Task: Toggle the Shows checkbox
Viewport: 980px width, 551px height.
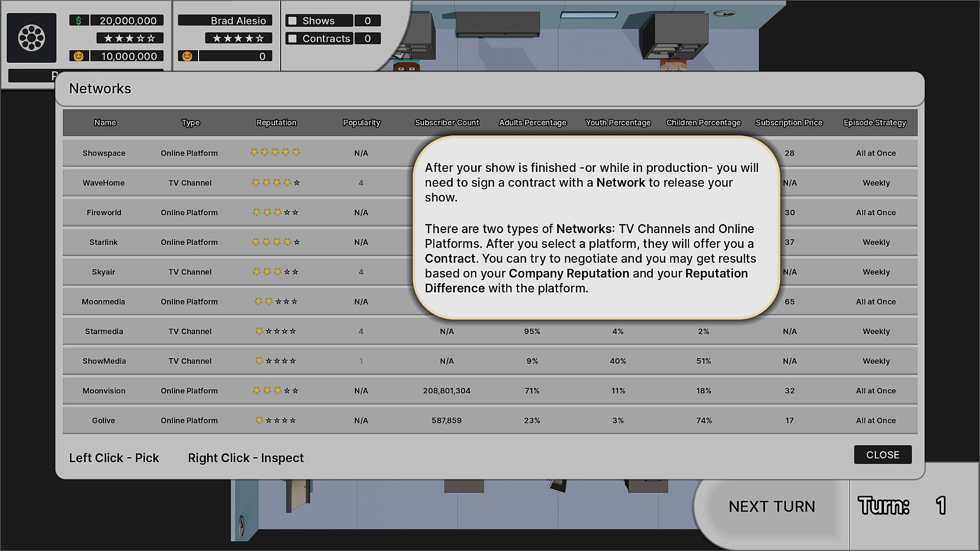Action: click(x=293, y=21)
